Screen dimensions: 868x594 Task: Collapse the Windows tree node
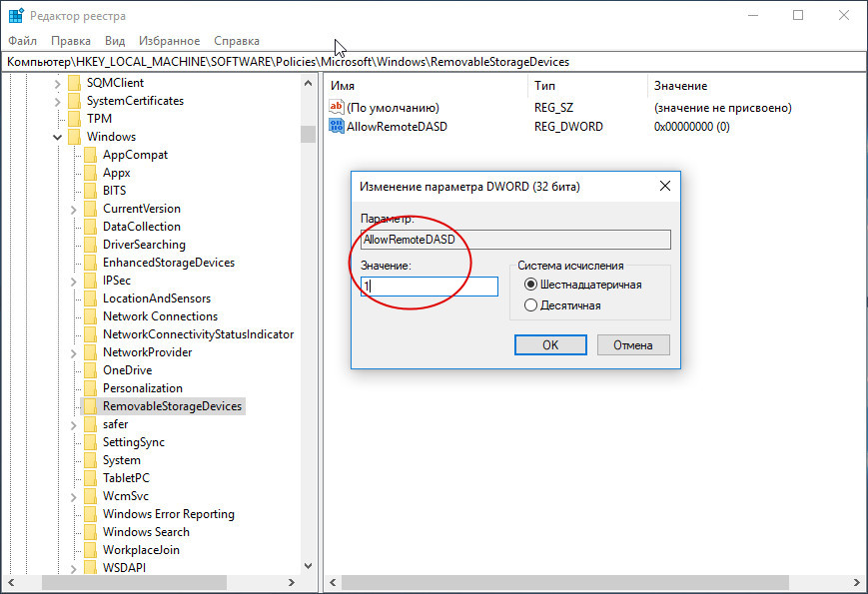pos(58,137)
